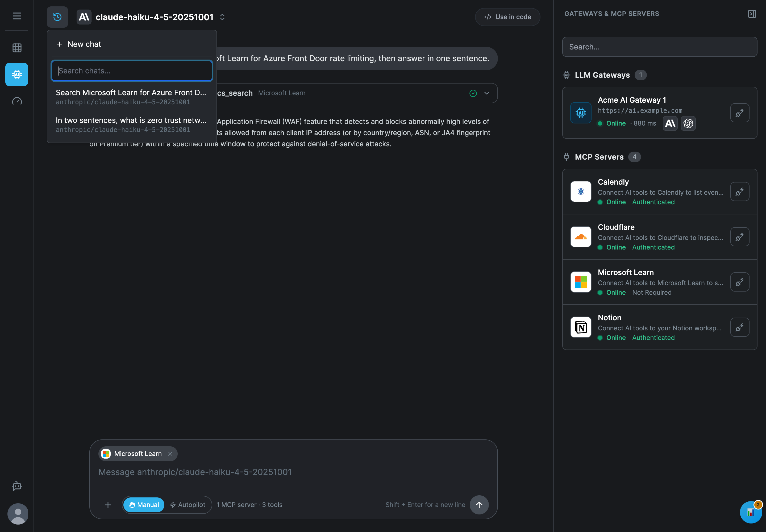Focus the Search chats field
Screen dimensions: 766x532
[132, 71]
